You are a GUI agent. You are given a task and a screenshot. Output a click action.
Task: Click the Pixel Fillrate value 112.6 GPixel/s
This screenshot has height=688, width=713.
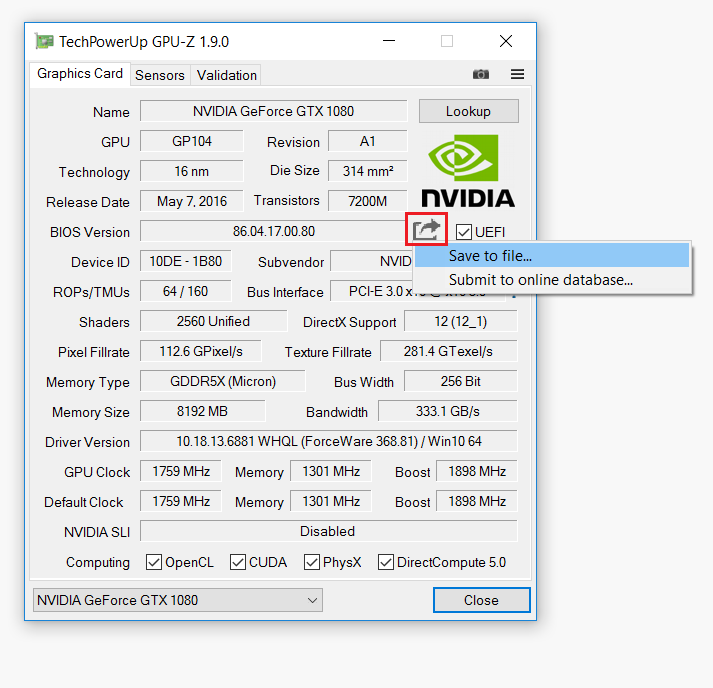point(201,351)
